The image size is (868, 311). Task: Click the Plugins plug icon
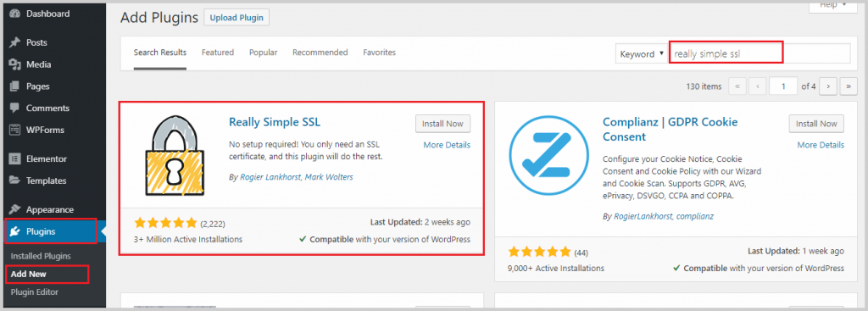[x=15, y=232]
